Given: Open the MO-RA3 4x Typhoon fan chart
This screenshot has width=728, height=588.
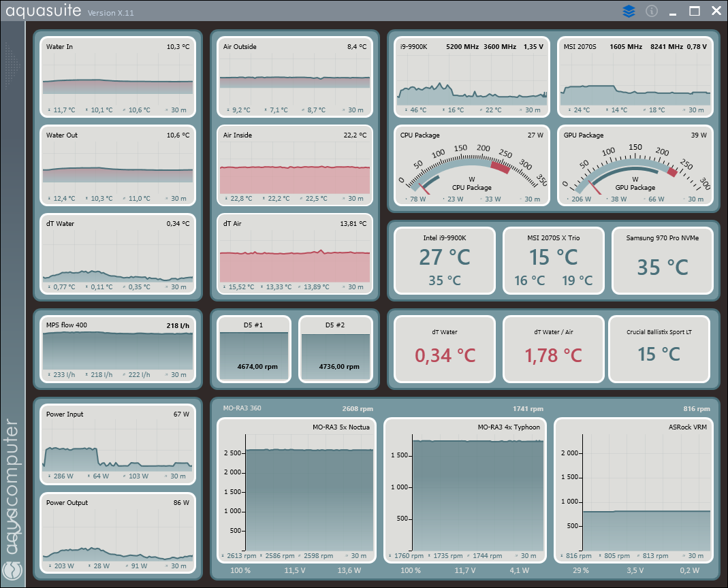Looking at the screenshot, I should tap(465, 491).
